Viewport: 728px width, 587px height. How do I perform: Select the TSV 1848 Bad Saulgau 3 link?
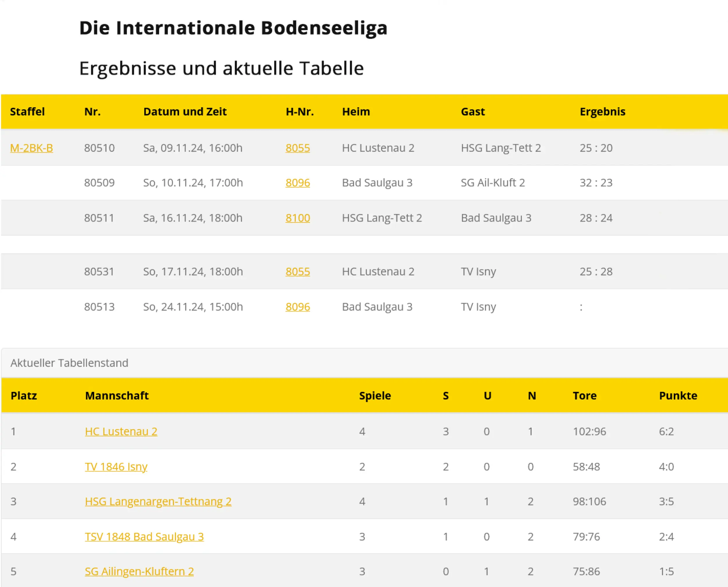click(x=144, y=537)
